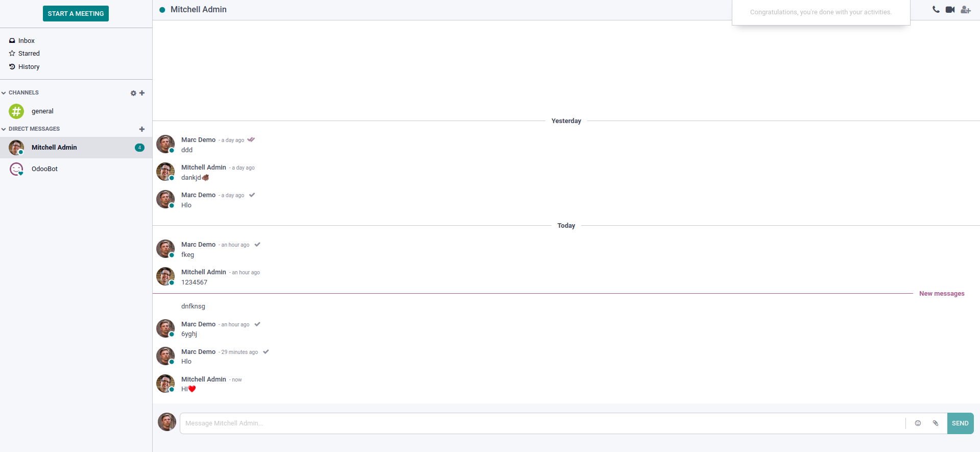Open the OdooBot conversation
Viewport: 980px width, 452px height.
tap(44, 169)
